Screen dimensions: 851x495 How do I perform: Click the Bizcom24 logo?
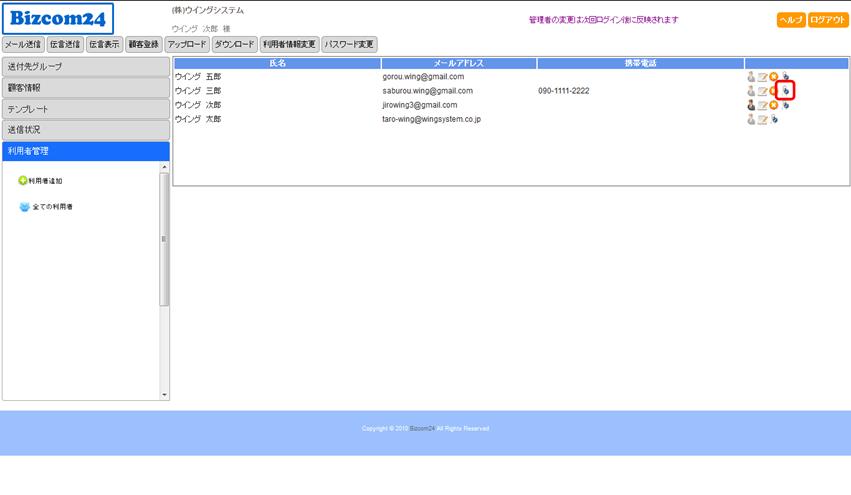(58, 18)
